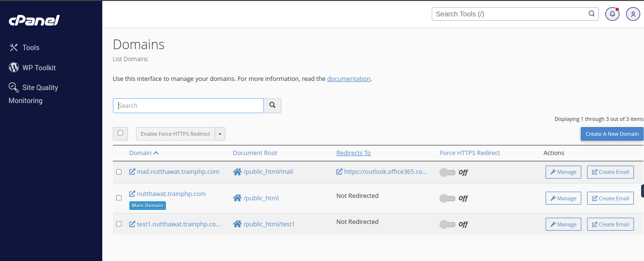Open the notifications bell icon
Screen dimensions: 644x261
tap(612, 14)
